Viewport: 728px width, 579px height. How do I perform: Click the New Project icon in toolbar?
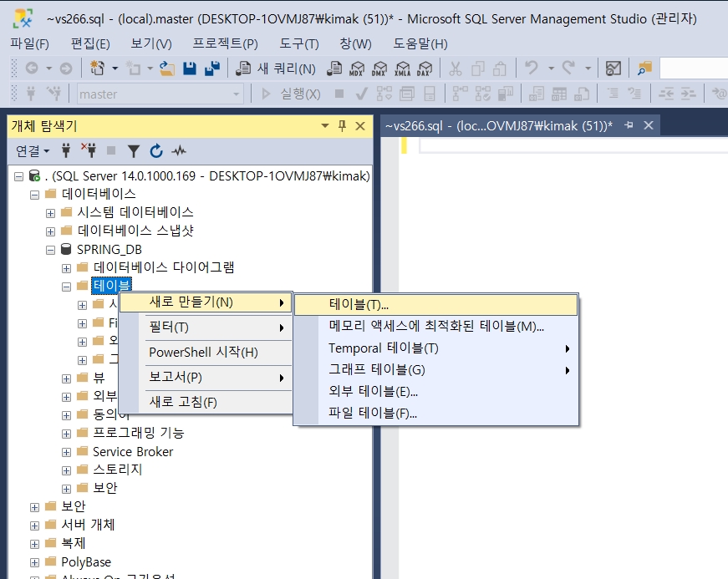coord(97,69)
